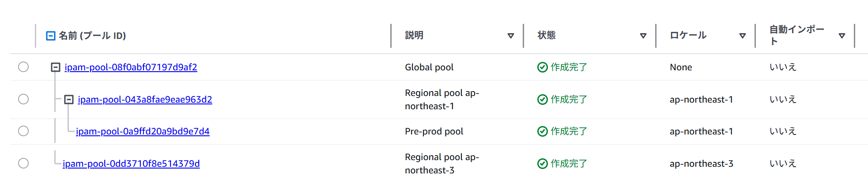The height and width of the screenshot is (184, 868).
Task: Click いいえ auto-import value in Global pool row
Action: [783, 67]
